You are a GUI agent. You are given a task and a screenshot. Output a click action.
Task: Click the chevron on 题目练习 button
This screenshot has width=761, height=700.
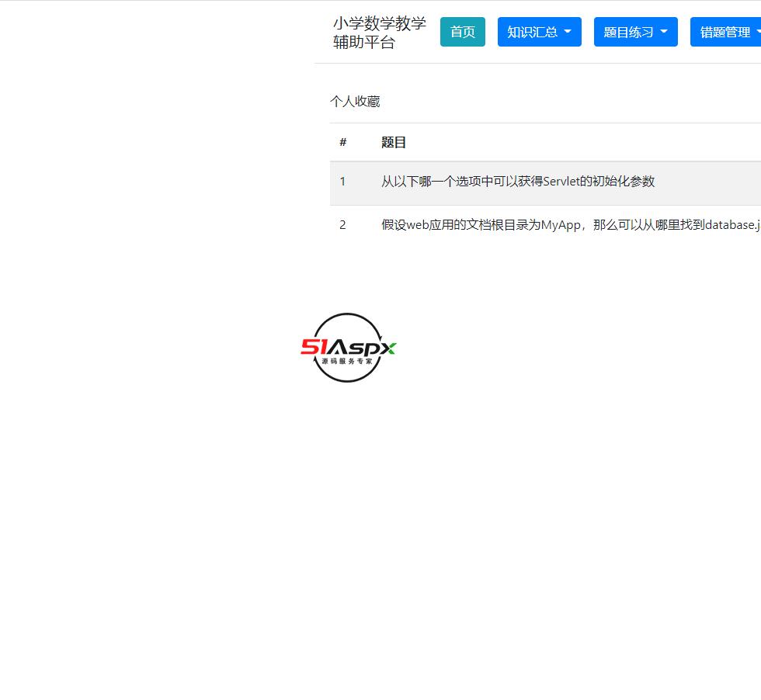click(665, 32)
